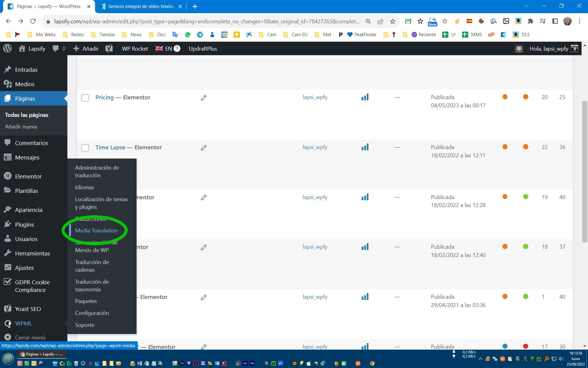
Task: Click the Chrome icon in Windows taskbar
Action: [372, 363]
